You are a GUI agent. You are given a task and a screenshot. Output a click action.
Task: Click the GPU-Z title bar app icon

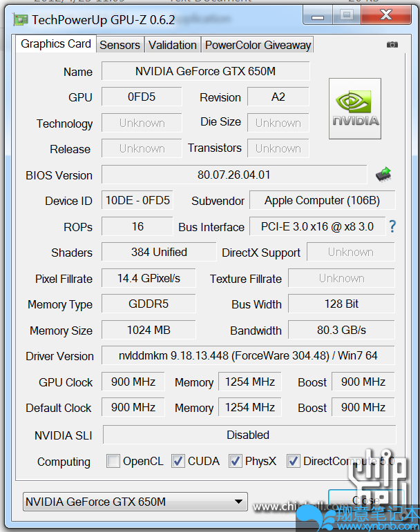click(x=20, y=20)
